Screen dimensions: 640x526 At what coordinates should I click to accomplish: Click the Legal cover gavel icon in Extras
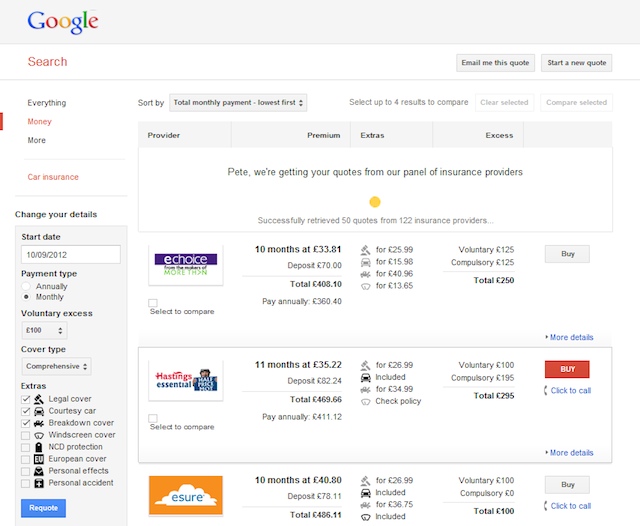coord(39,399)
